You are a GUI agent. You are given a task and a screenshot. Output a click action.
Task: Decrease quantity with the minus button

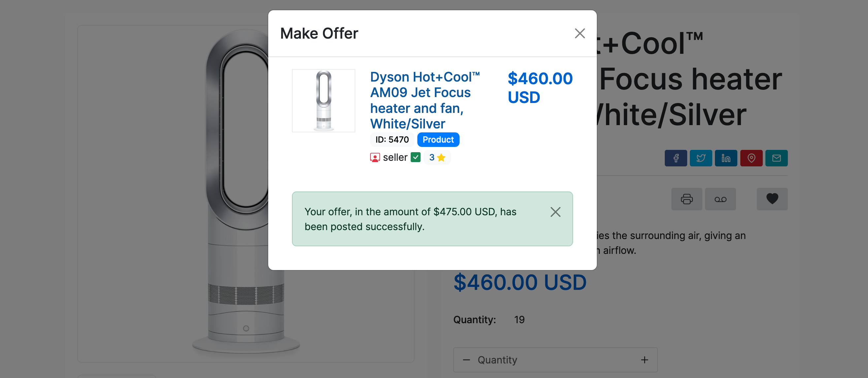click(x=466, y=360)
